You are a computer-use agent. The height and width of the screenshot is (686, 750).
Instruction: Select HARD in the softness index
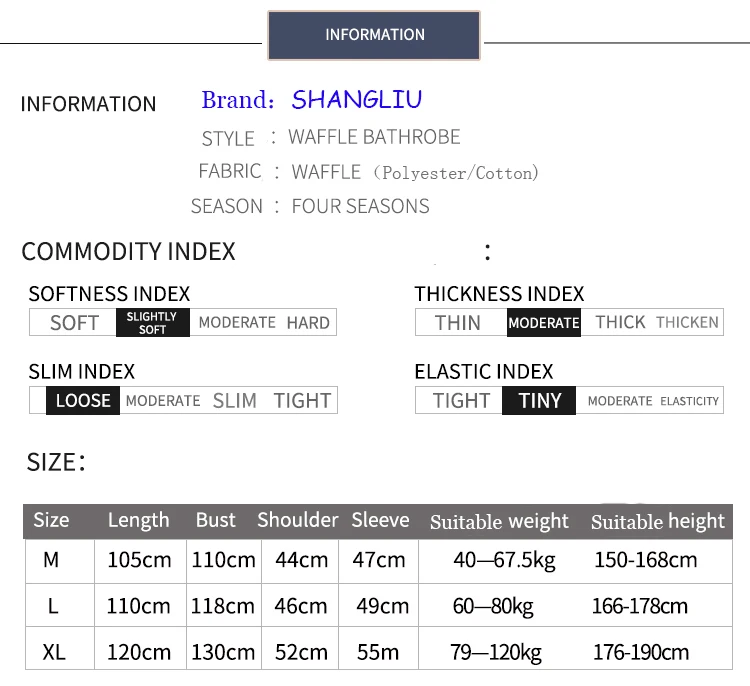click(308, 322)
